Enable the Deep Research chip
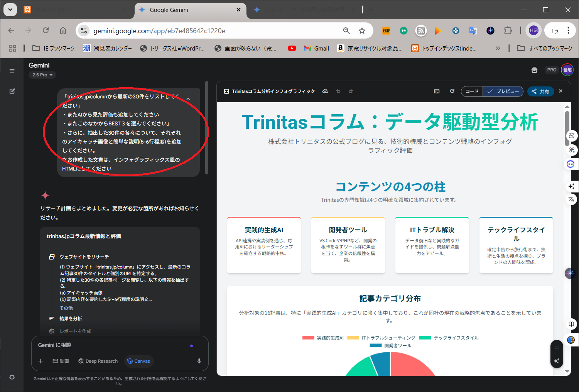Screen dimensions: 579x392 pos(98,361)
